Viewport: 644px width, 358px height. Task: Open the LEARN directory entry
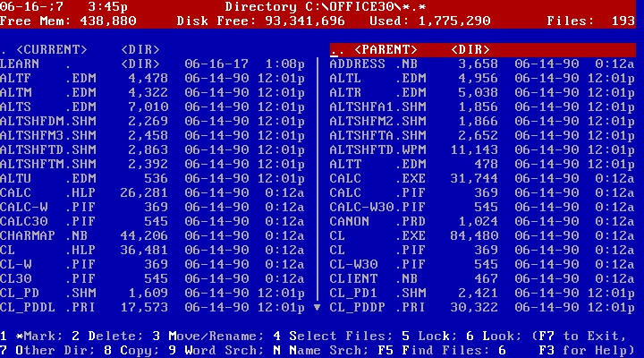153,64
